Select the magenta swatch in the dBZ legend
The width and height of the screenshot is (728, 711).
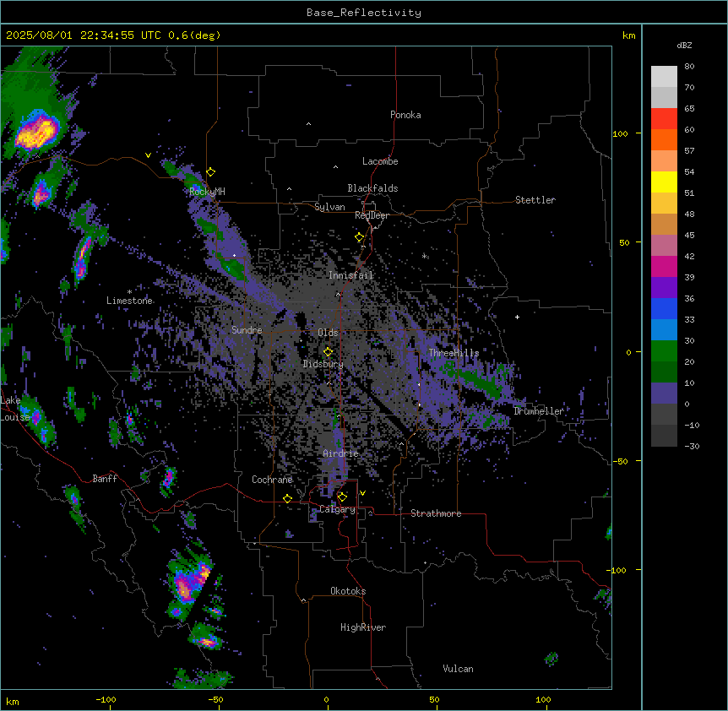point(664,266)
